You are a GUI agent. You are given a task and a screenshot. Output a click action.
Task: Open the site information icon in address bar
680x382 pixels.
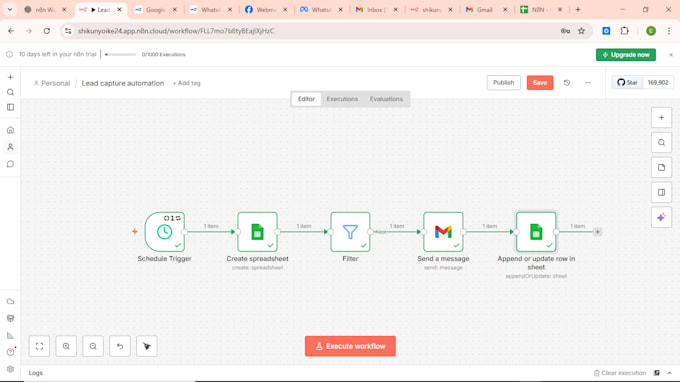coord(68,31)
